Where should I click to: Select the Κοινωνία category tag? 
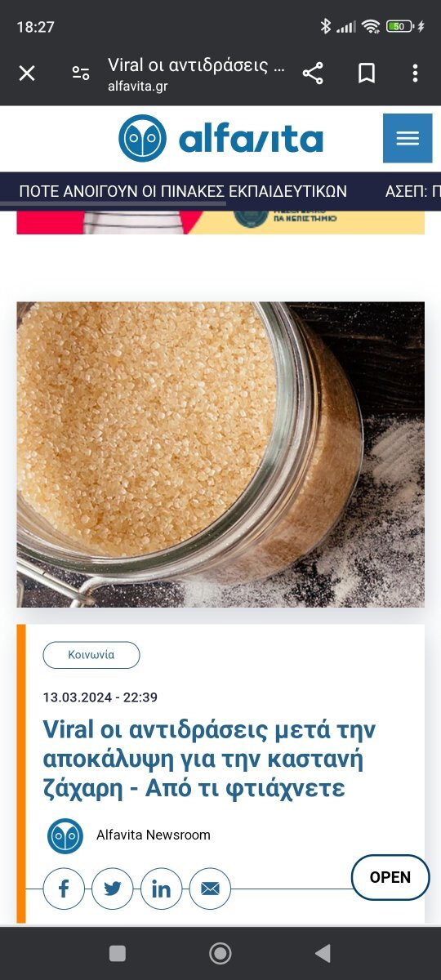(91, 655)
